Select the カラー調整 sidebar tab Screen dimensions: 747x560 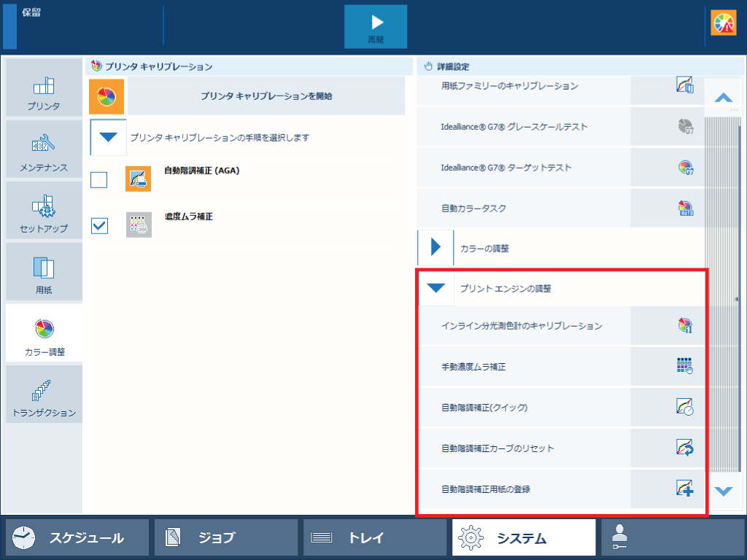(44, 332)
